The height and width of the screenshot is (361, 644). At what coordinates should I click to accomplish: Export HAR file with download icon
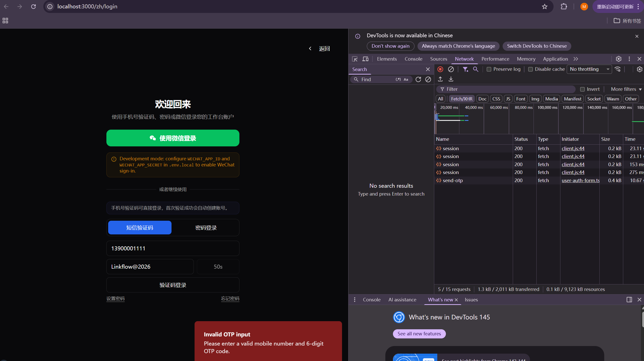click(x=451, y=79)
